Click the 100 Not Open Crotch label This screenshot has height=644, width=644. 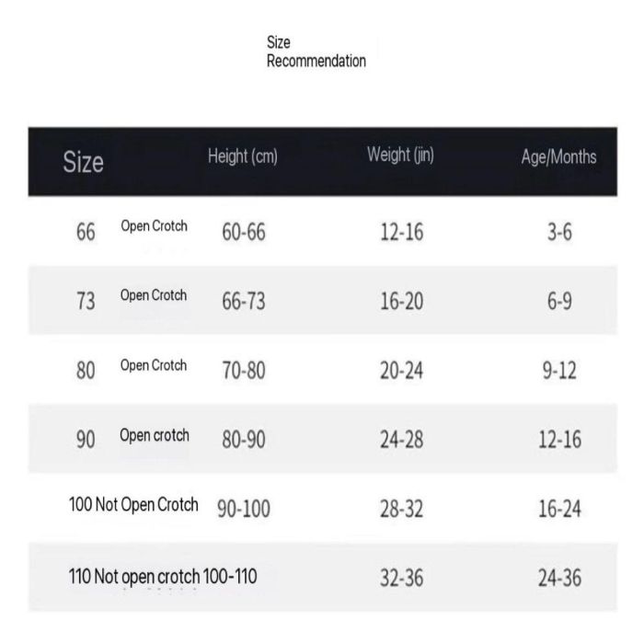pyautogui.click(x=133, y=504)
